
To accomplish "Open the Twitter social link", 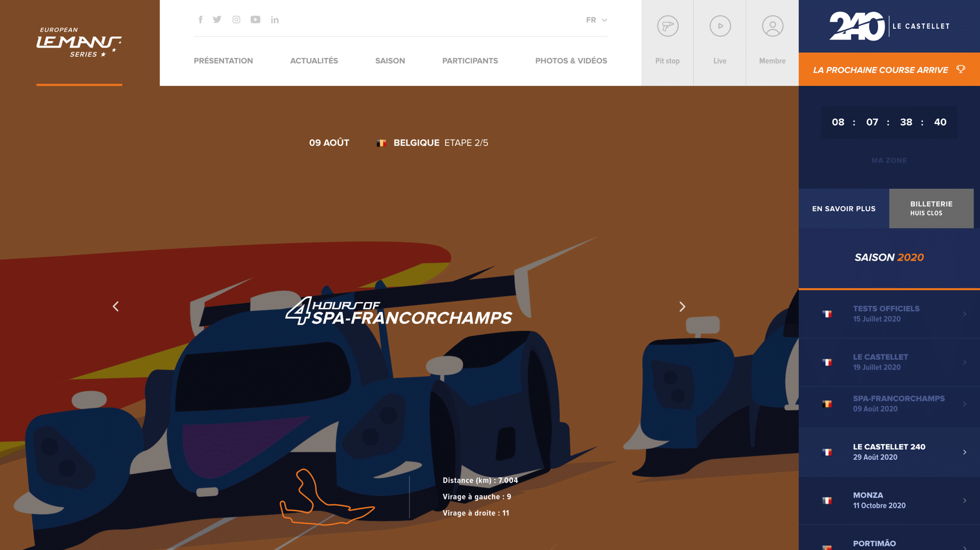I will click(x=217, y=20).
